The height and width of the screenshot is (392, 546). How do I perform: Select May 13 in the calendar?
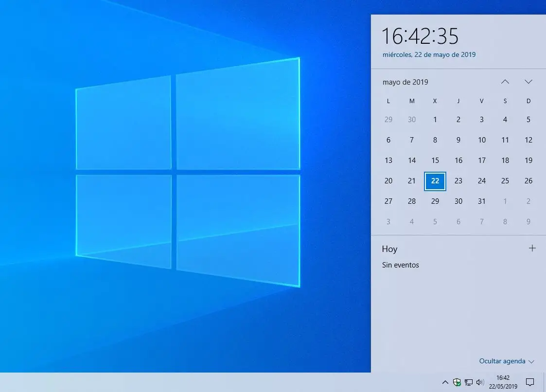click(388, 160)
